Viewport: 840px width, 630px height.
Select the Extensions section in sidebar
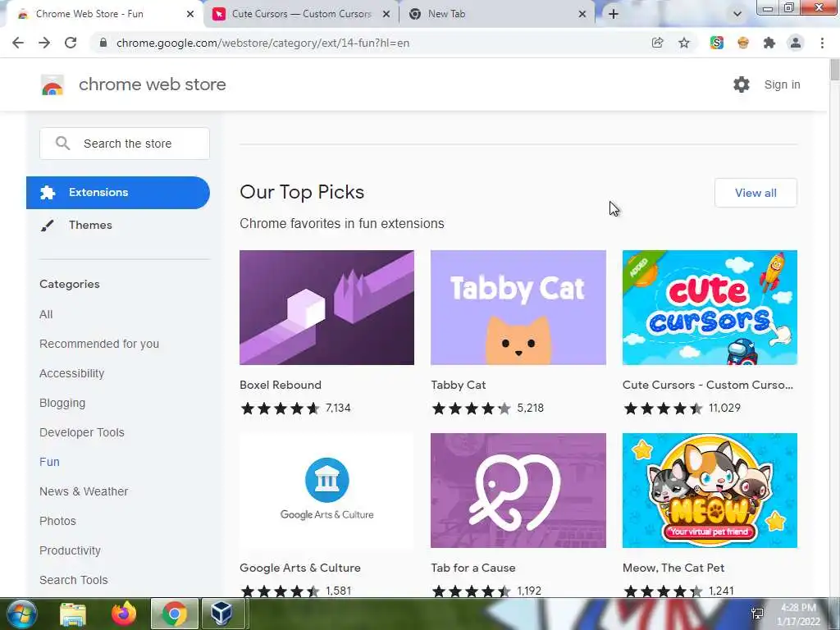(x=118, y=192)
